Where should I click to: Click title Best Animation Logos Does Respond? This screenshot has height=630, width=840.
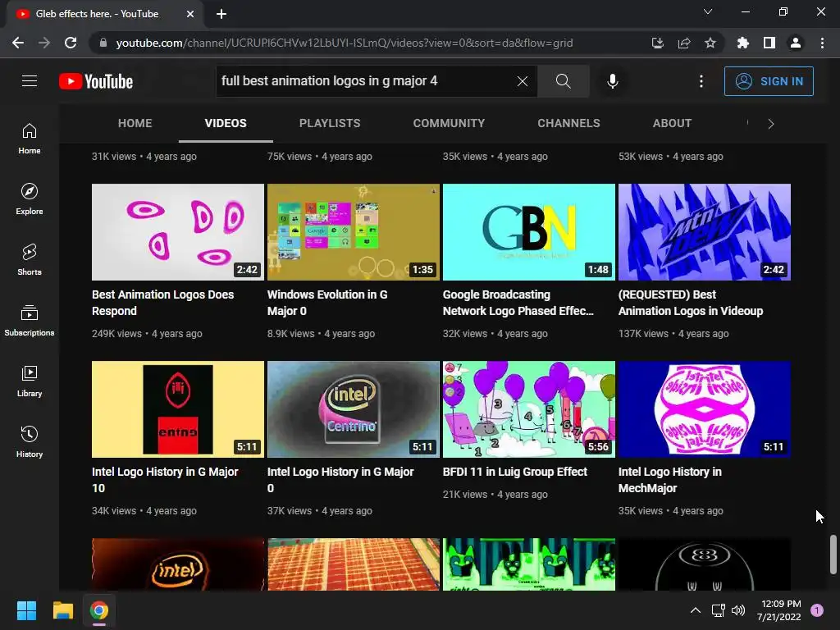pyautogui.click(x=163, y=303)
